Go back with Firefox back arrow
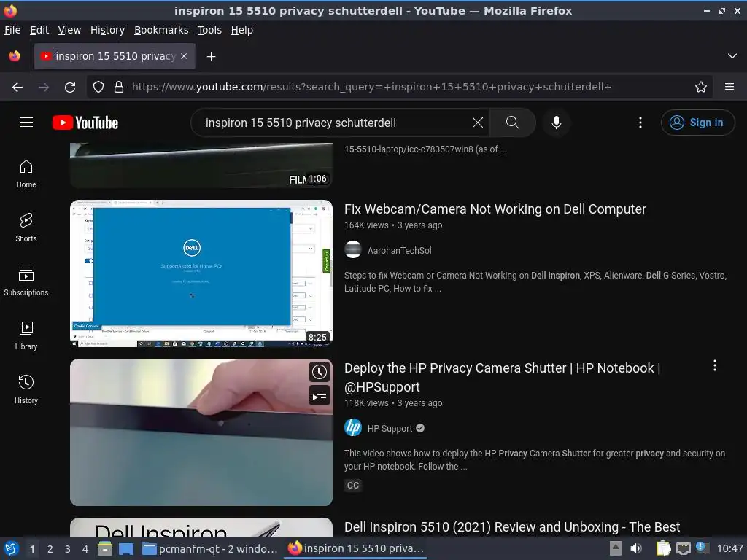This screenshot has height=560, width=747. pos(18,87)
